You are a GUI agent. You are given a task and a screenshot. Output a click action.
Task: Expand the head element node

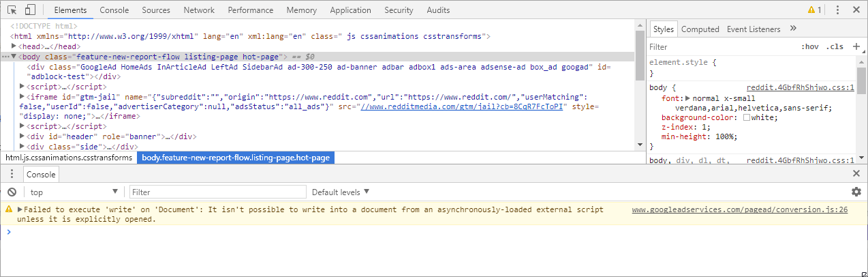click(x=15, y=46)
